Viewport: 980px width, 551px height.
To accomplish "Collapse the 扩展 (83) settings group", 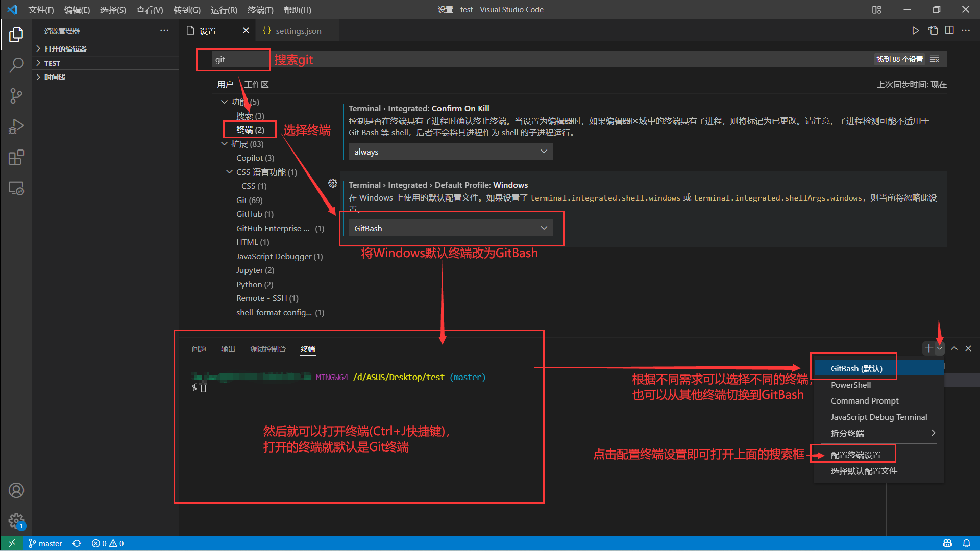I will pos(224,144).
